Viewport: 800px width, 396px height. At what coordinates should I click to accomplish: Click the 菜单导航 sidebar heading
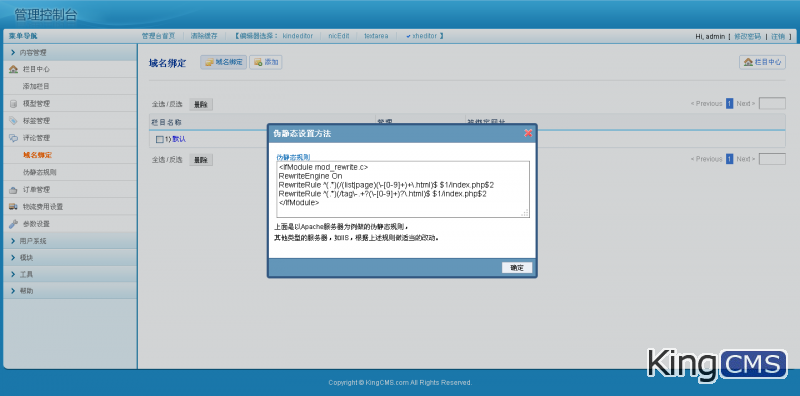pyautogui.click(x=23, y=36)
